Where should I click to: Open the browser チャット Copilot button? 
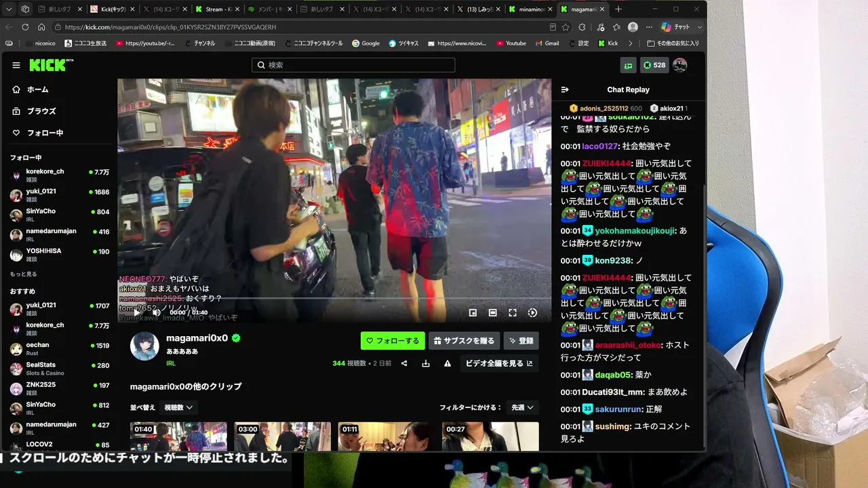click(x=675, y=27)
